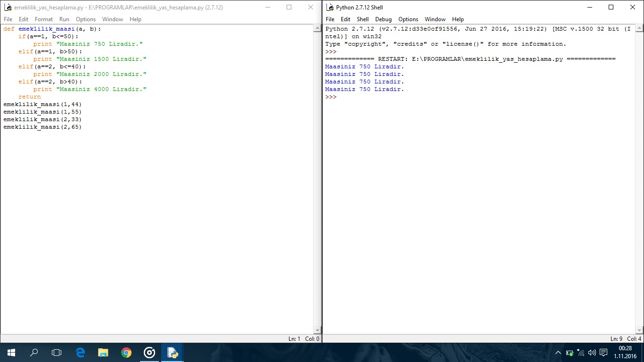The width and height of the screenshot is (644, 362).
Task: Open the Action Center notifications icon
Action: (603, 353)
